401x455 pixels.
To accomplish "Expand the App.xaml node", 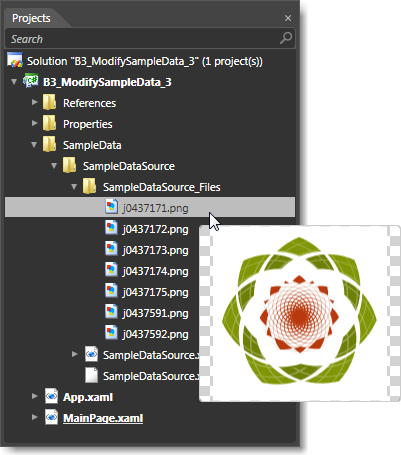I will 34,396.
